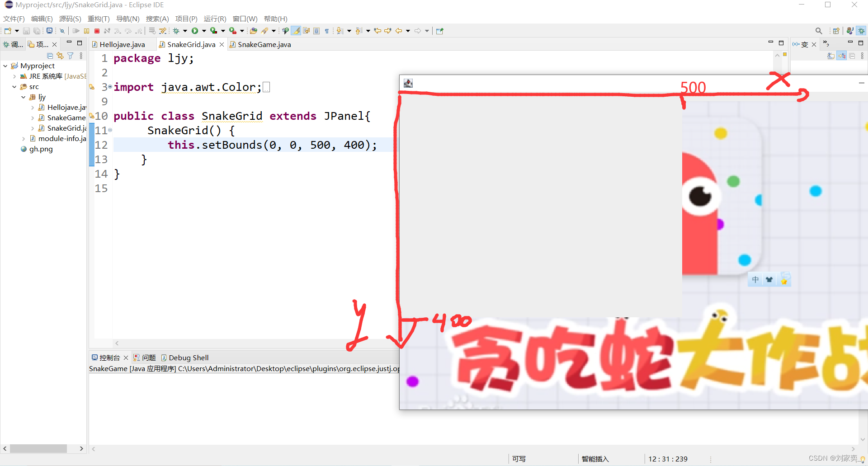The image size is (868, 466).
Task: Save the current file using the save icon
Action: (26, 30)
